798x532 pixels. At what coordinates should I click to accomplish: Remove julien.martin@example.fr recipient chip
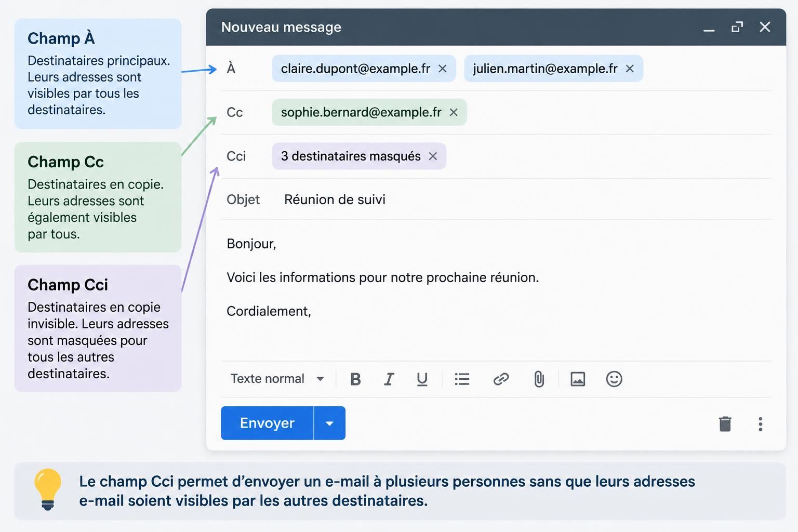(x=630, y=69)
